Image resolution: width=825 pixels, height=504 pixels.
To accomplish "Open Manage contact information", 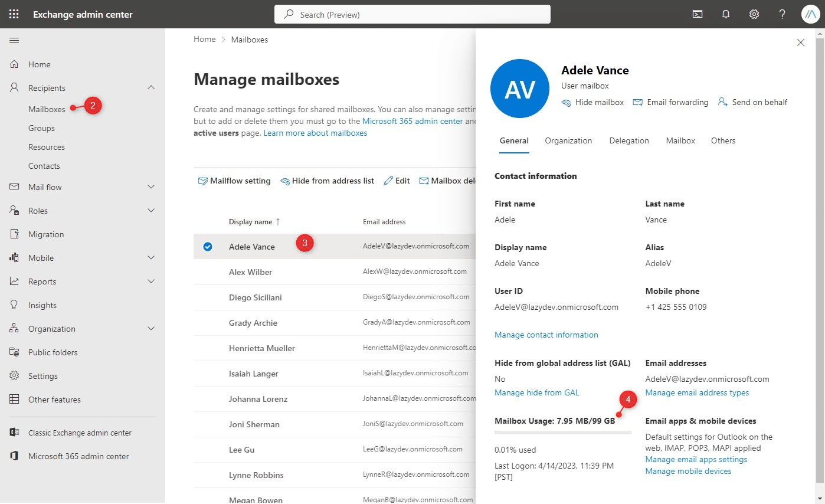I will [546, 335].
